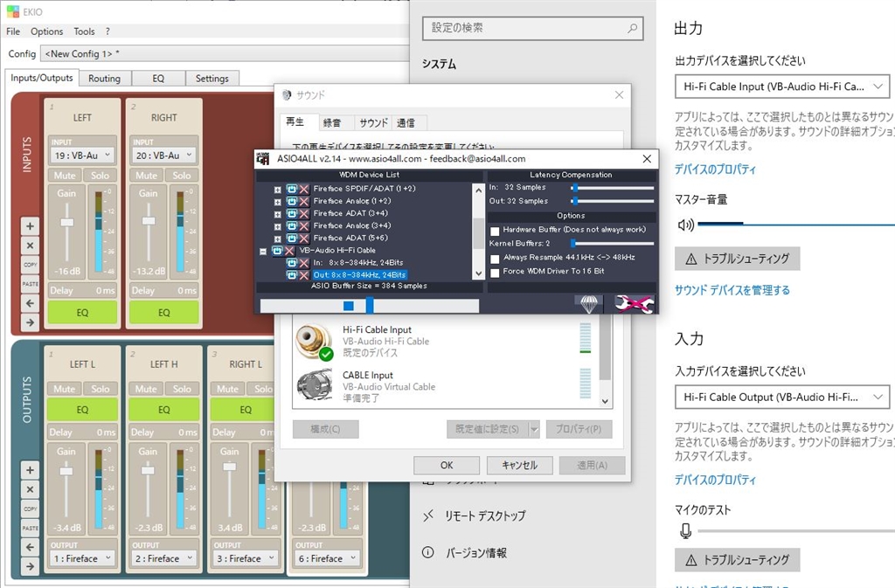Viewport: 895px width, 588px height.
Task: Click output トラブルシューティング button
Action: tap(738, 259)
